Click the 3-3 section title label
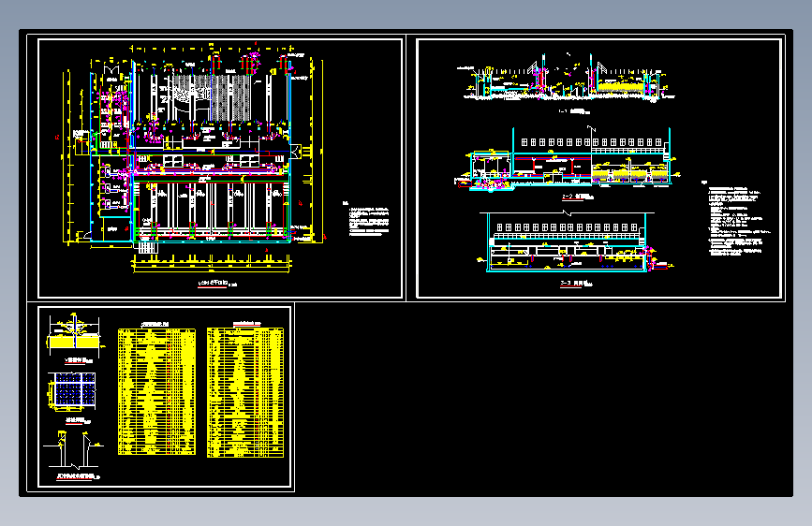Viewport: 812px width, 526px height. tap(576, 284)
